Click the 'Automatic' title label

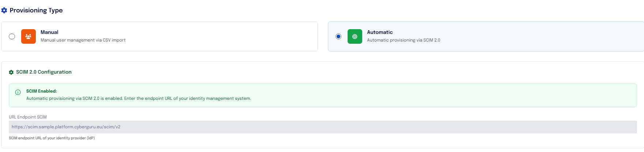[380, 32]
